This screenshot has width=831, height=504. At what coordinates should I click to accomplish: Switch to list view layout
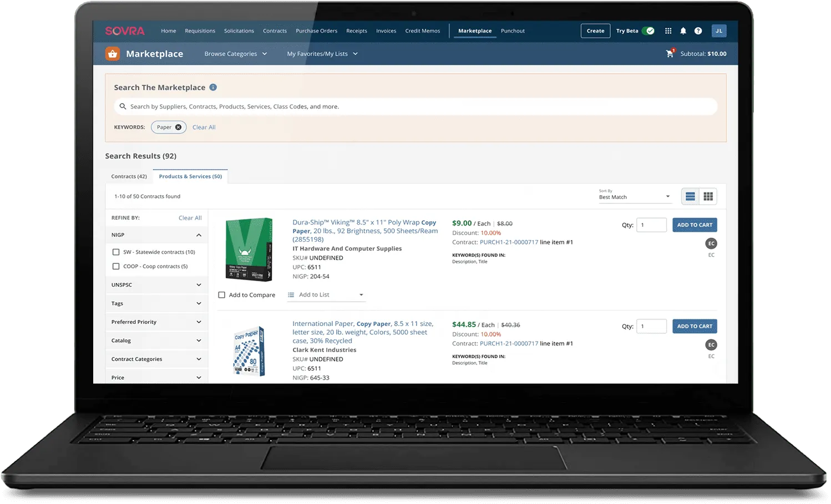coord(690,196)
